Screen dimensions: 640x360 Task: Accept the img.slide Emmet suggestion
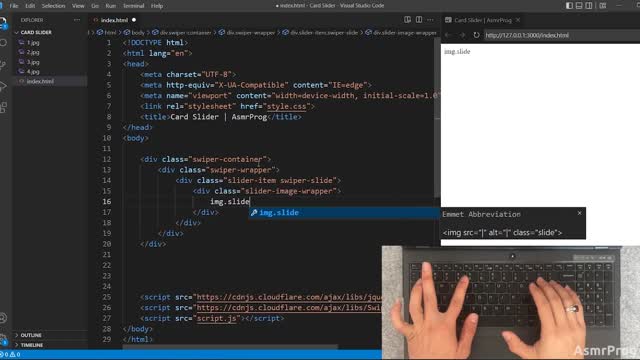(345, 213)
